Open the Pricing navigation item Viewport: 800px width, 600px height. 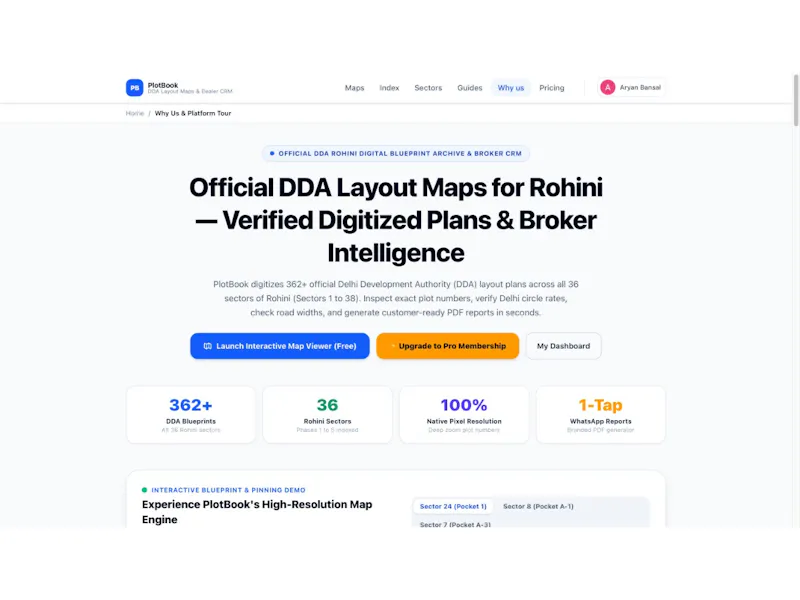(x=552, y=88)
